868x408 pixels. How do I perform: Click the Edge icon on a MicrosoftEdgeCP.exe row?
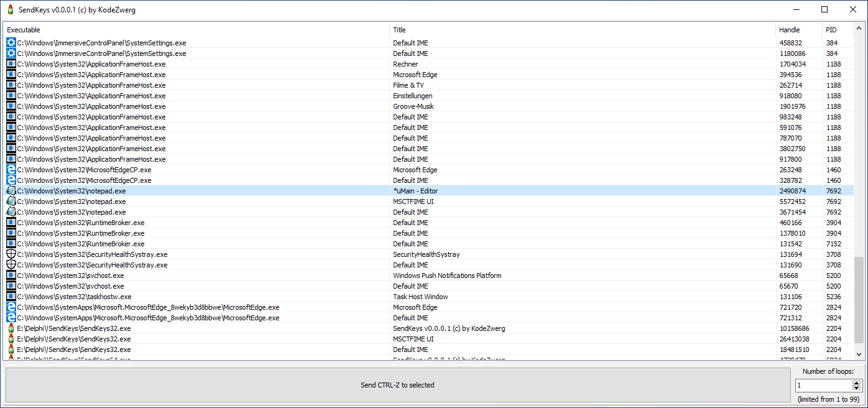tap(11, 169)
